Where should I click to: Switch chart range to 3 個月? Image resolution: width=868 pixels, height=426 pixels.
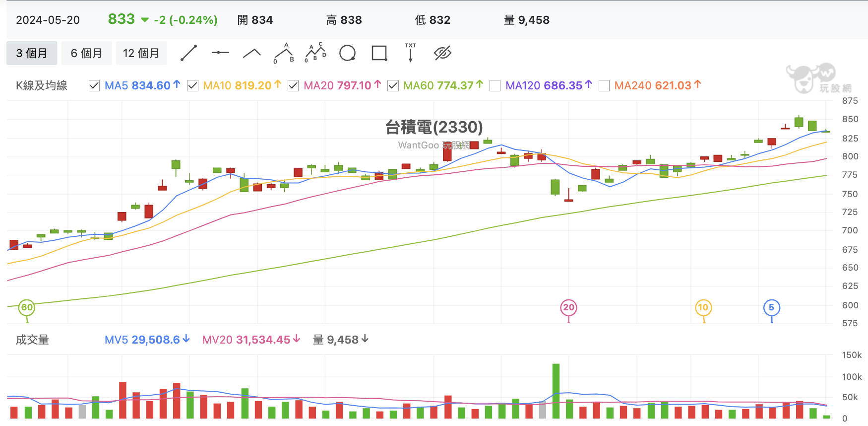tap(32, 53)
